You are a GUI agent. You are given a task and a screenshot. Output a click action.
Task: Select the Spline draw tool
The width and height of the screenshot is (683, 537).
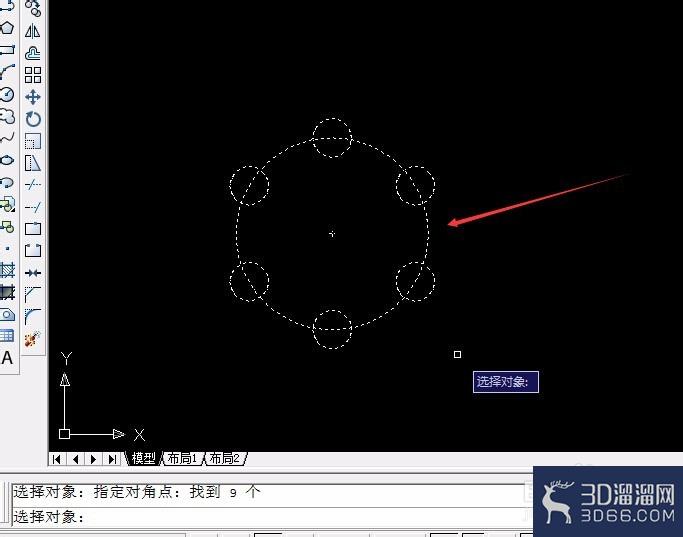pos(7,138)
